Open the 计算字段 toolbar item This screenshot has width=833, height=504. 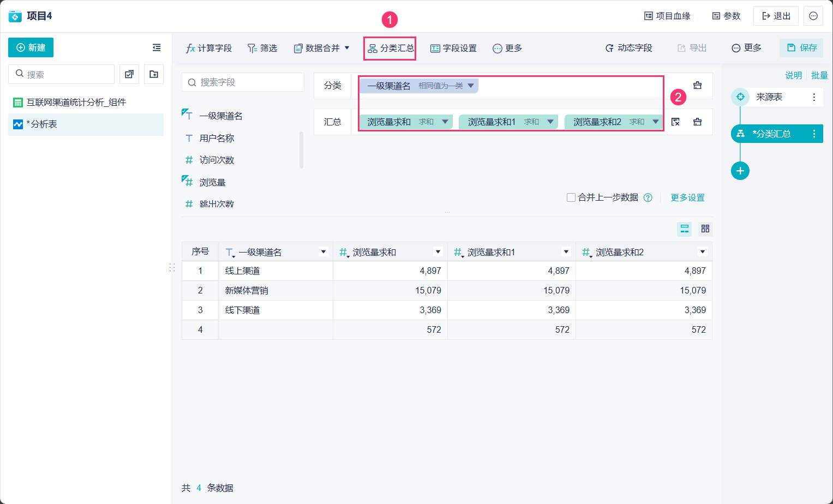pyautogui.click(x=209, y=48)
